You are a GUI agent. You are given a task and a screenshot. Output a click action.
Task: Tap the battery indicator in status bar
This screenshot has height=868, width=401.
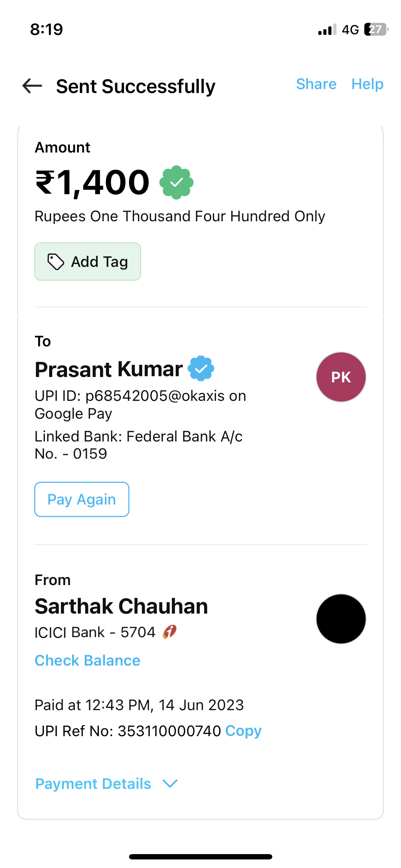(x=376, y=29)
